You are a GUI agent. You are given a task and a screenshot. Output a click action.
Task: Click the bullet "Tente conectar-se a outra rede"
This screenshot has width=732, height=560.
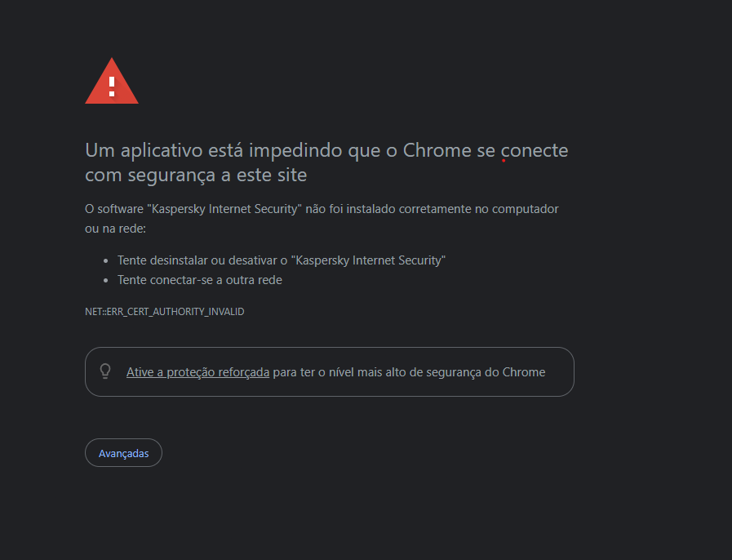[199, 280]
